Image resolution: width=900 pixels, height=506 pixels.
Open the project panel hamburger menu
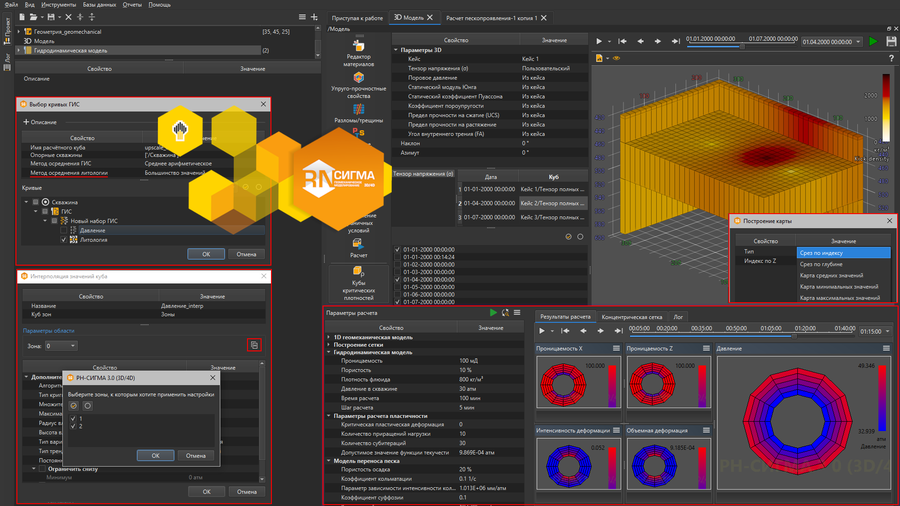(302, 17)
